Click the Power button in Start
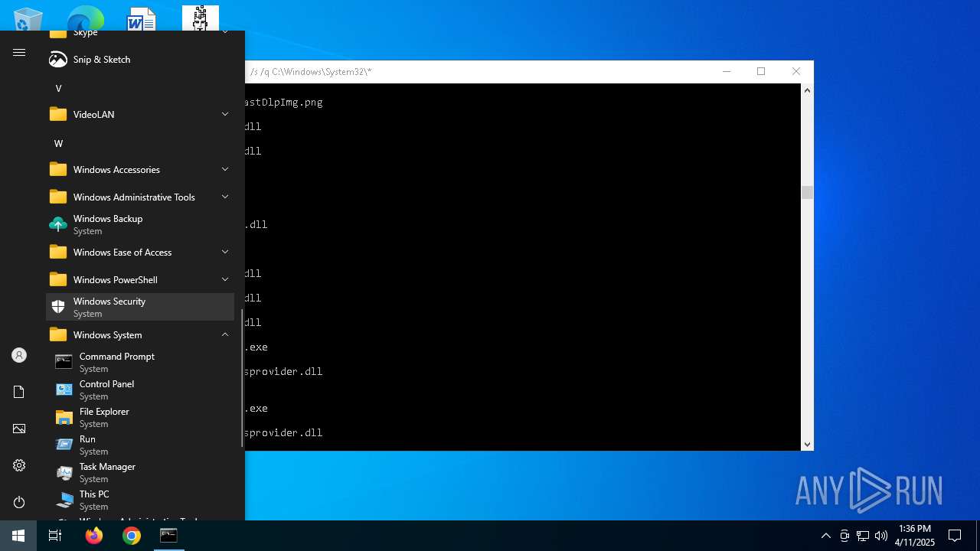Image resolution: width=980 pixels, height=551 pixels. pyautogui.click(x=19, y=502)
